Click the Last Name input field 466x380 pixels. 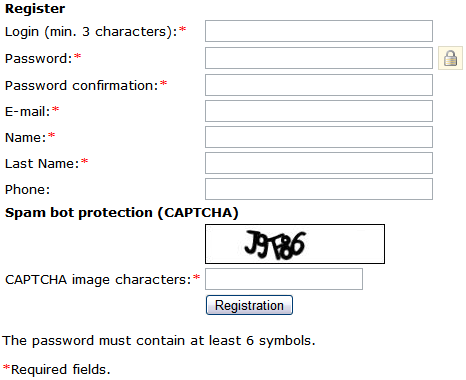pyautogui.click(x=319, y=163)
